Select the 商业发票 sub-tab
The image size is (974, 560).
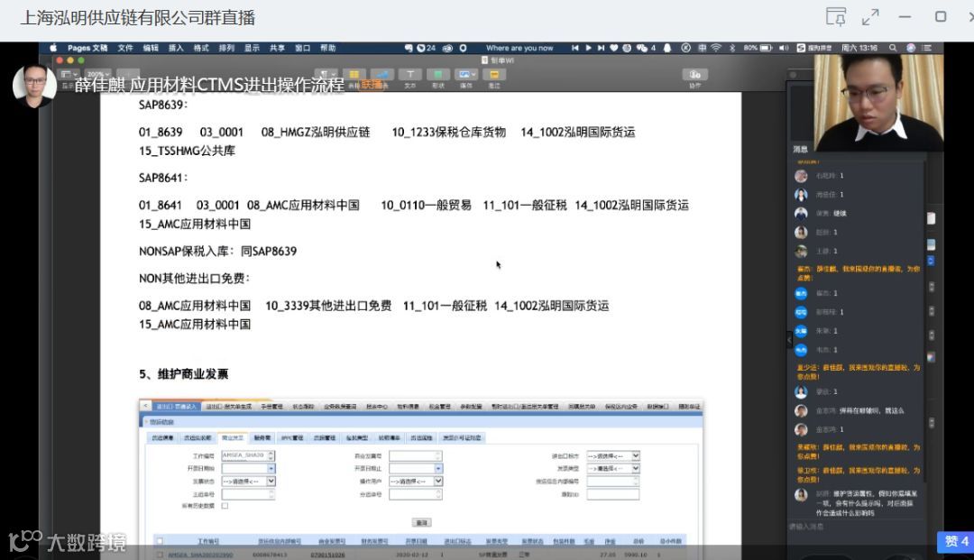point(233,437)
